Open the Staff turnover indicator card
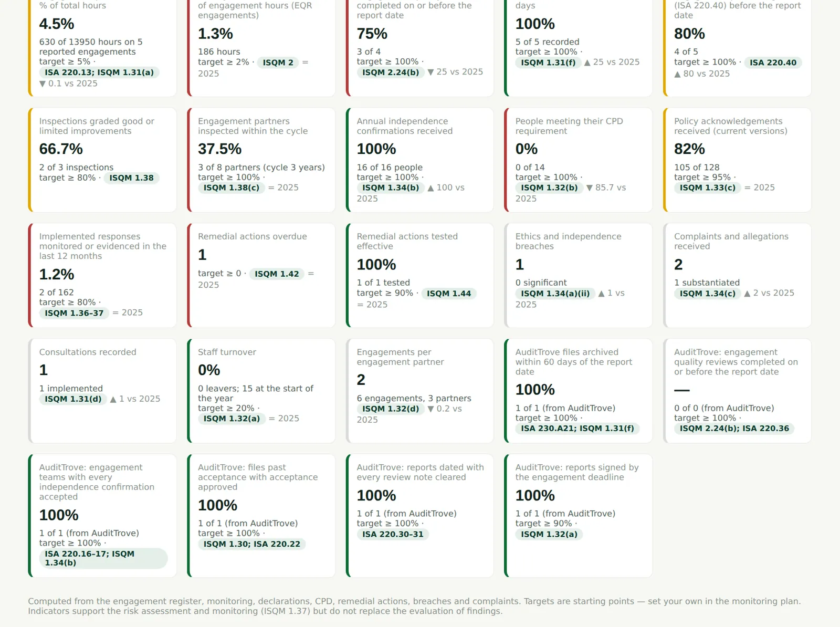 click(261, 391)
